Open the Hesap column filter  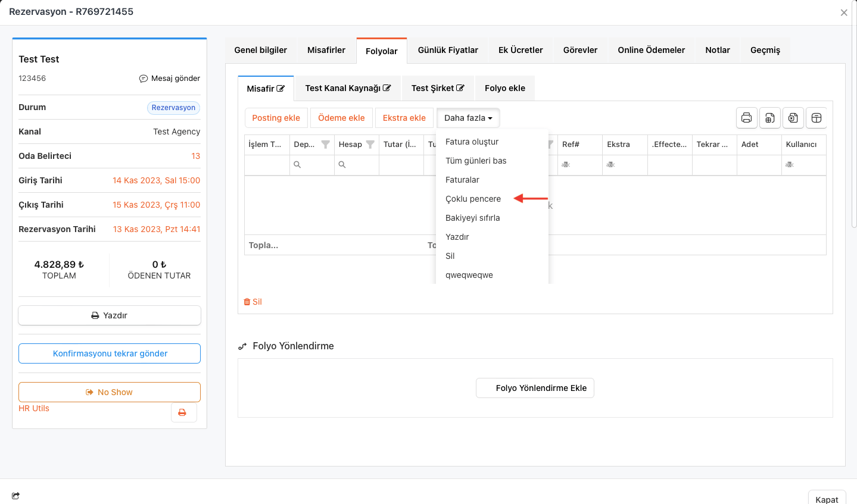coord(370,145)
